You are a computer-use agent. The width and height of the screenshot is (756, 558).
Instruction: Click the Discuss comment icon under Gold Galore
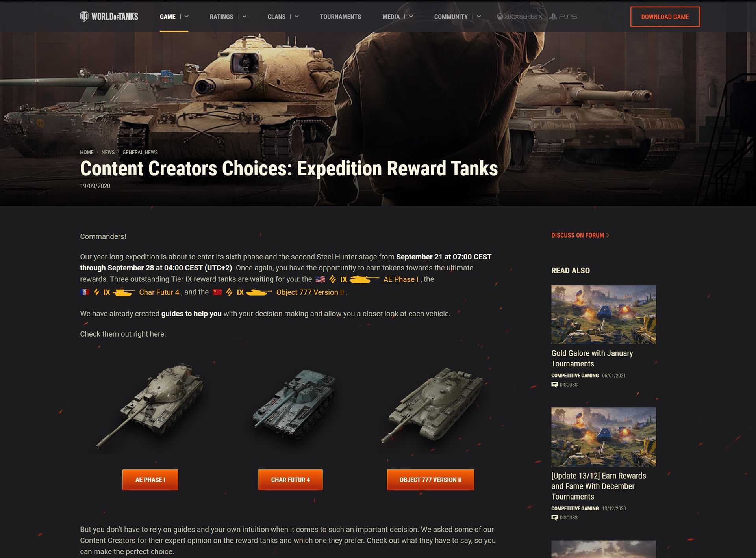(554, 385)
